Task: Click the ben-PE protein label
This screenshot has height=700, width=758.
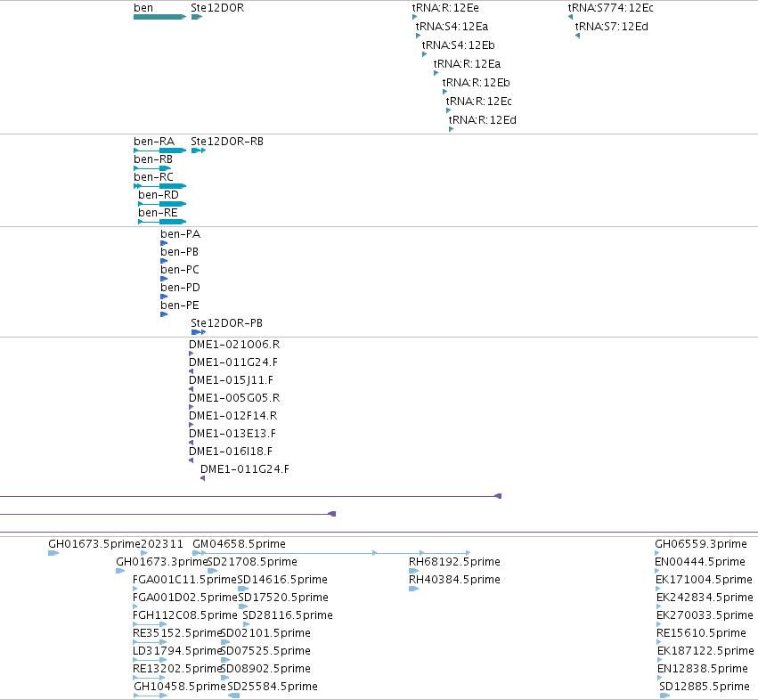Action: point(180,305)
